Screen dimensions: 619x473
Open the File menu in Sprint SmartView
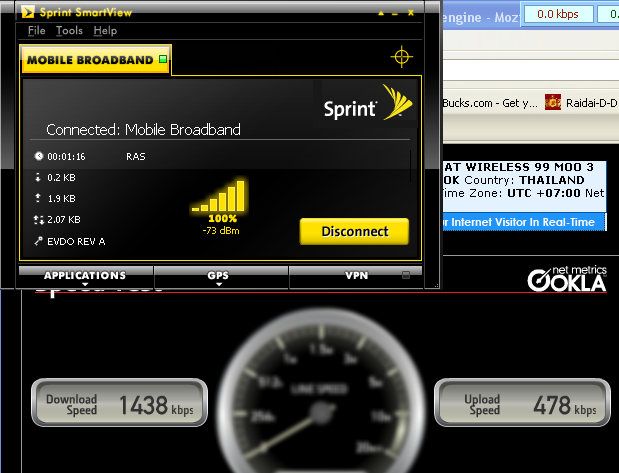pos(37,30)
